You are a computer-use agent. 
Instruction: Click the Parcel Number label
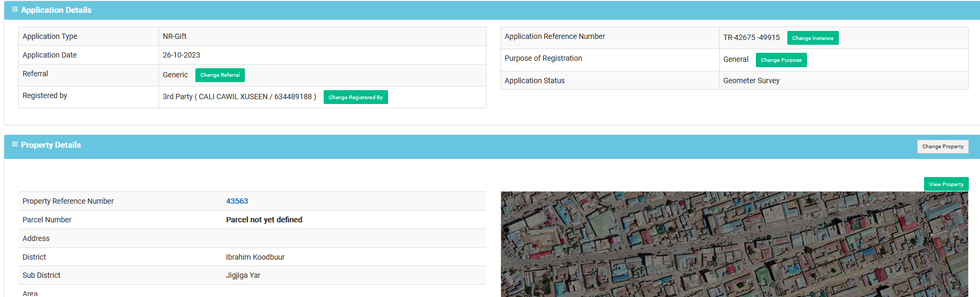tap(47, 220)
